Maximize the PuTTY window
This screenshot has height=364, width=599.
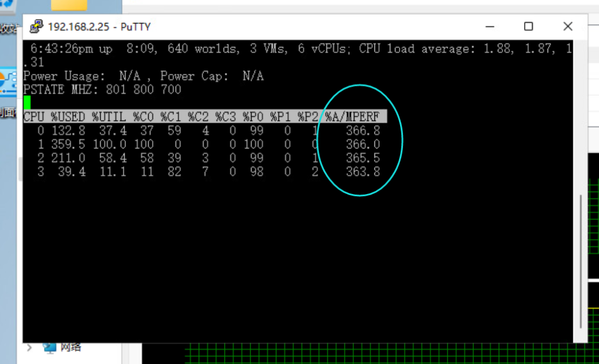point(528,26)
